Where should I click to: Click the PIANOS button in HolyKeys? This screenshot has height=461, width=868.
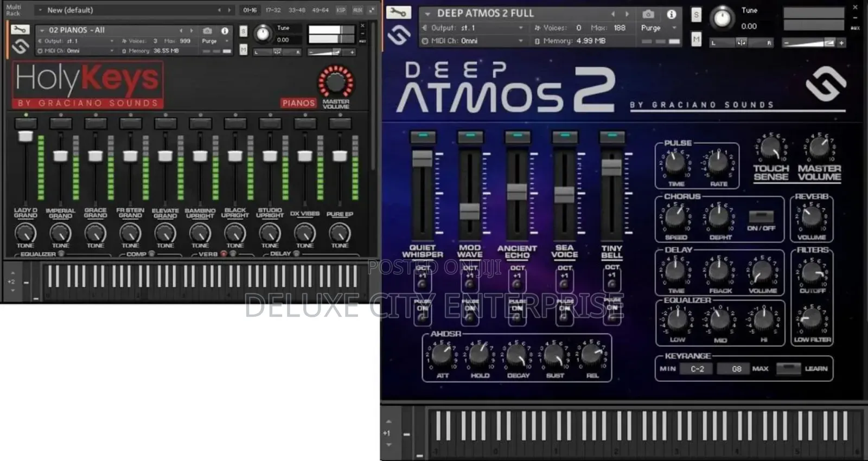click(x=298, y=103)
